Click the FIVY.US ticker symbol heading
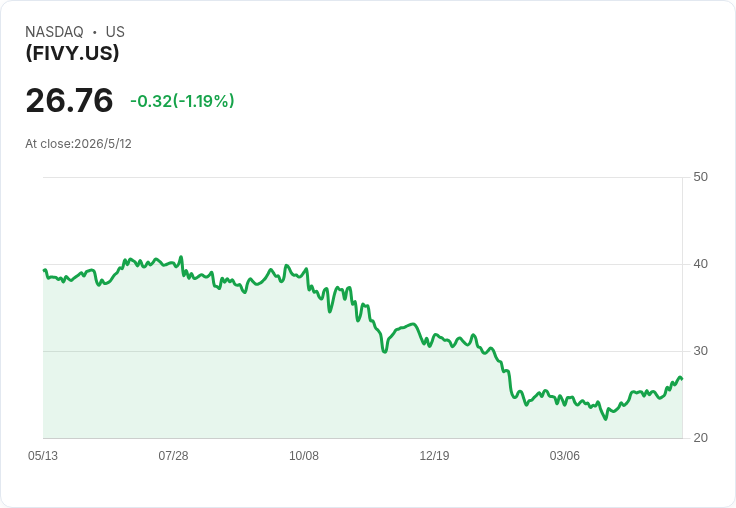The image size is (736, 508). 72,53
